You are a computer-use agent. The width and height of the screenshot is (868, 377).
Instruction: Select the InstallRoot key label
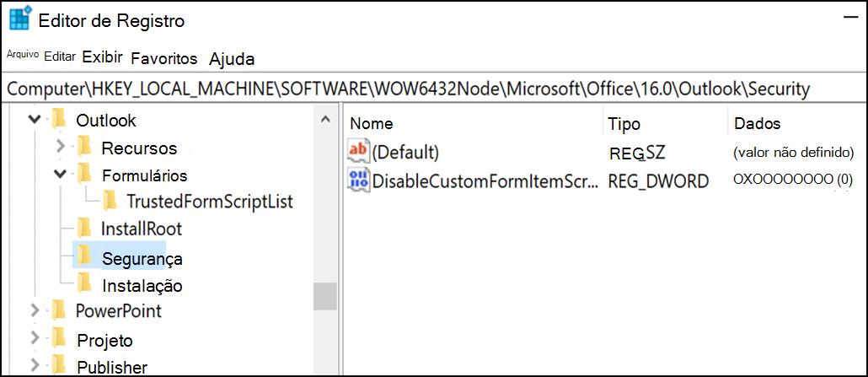click(142, 229)
